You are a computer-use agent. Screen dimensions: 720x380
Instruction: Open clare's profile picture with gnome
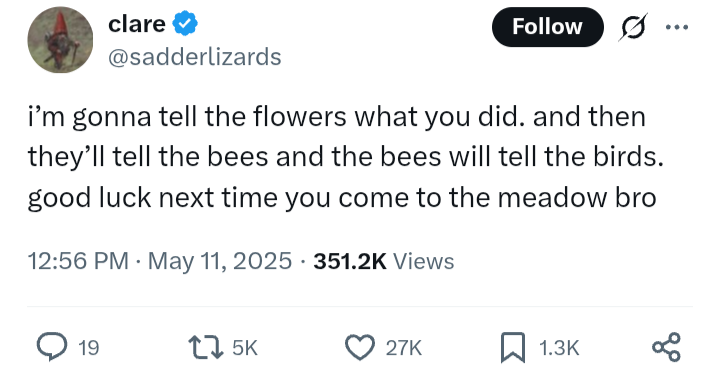click(x=60, y=39)
